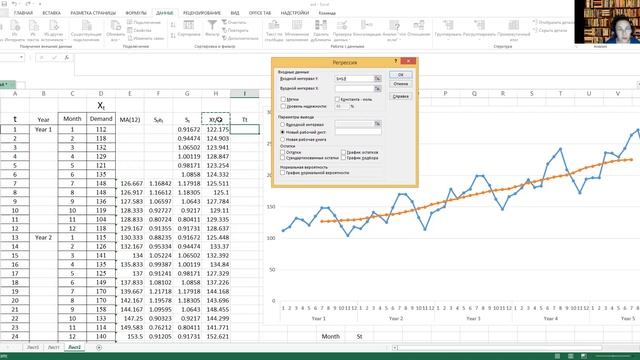Image resolution: width=640 pixels, height=360 pixels.
Task: Select the 'Новый рабочий лист' radio button
Action: coord(282,132)
